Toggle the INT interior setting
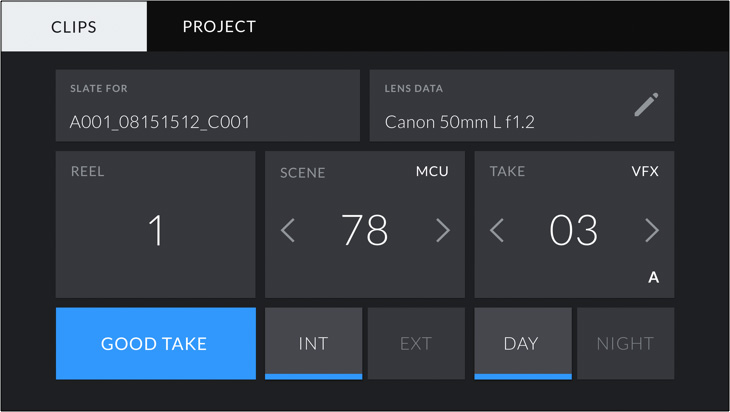 [313, 343]
